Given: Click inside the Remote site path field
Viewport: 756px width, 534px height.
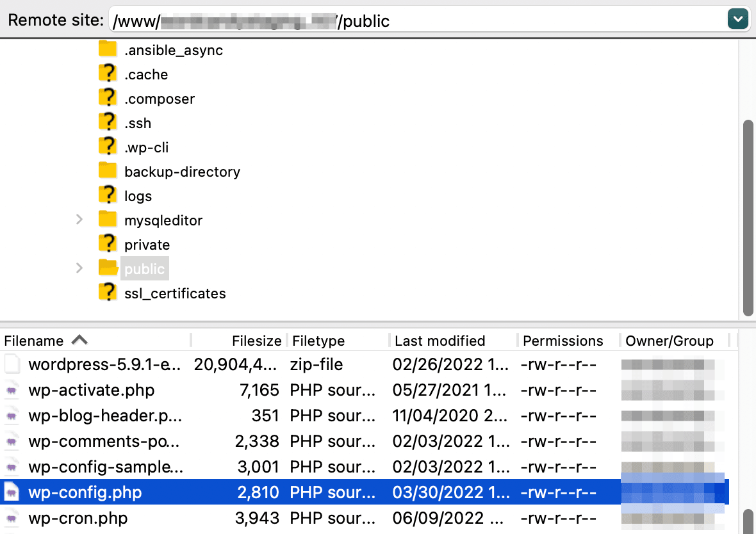Looking at the screenshot, I should [x=384, y=20].
